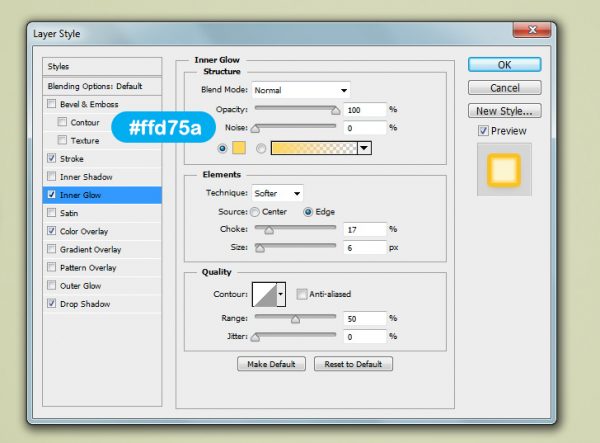The height and width of the screenshot is (443, 600).
Task: Disable the Stroke effect checkbox
Action: [52, 159]
